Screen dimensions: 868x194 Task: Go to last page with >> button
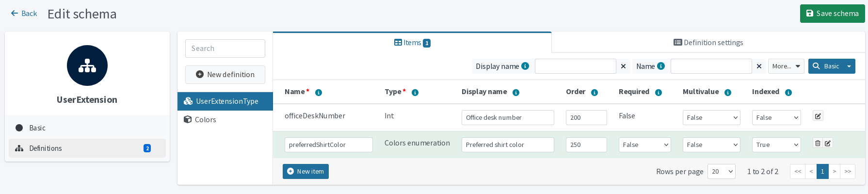pos(848,171)
